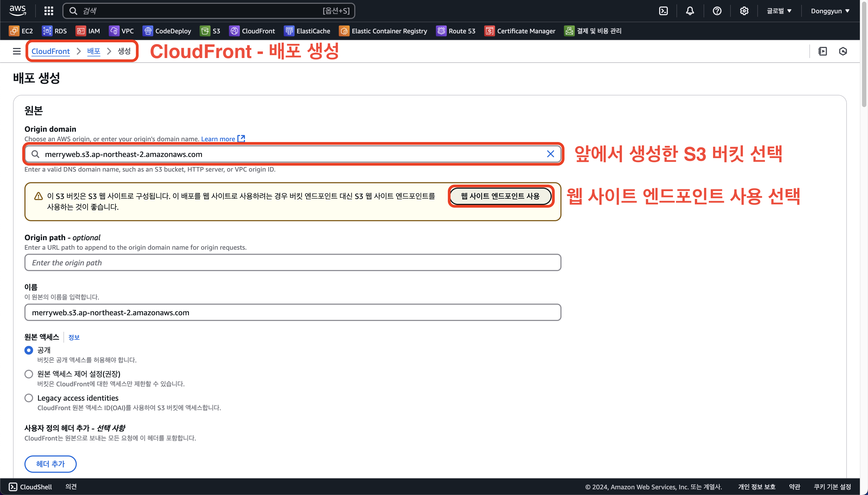Expand the 글로벌 region dropdown
The width and height of the screenshot is (868, 495).
[x=779, y=11]
